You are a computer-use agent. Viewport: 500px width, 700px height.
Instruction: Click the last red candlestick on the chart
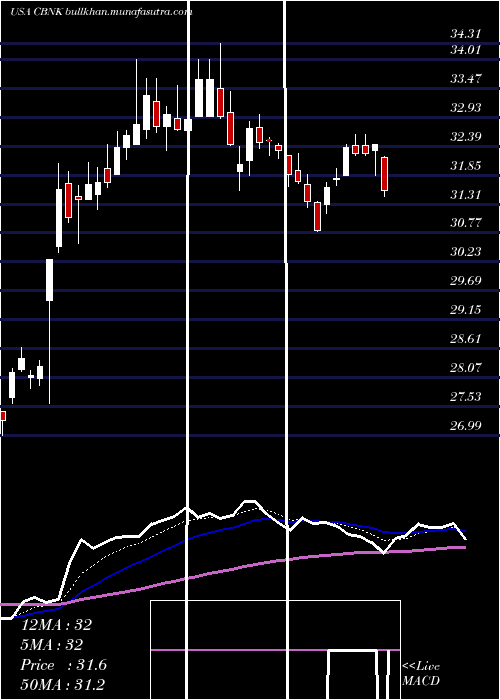(x=384, y=174)
